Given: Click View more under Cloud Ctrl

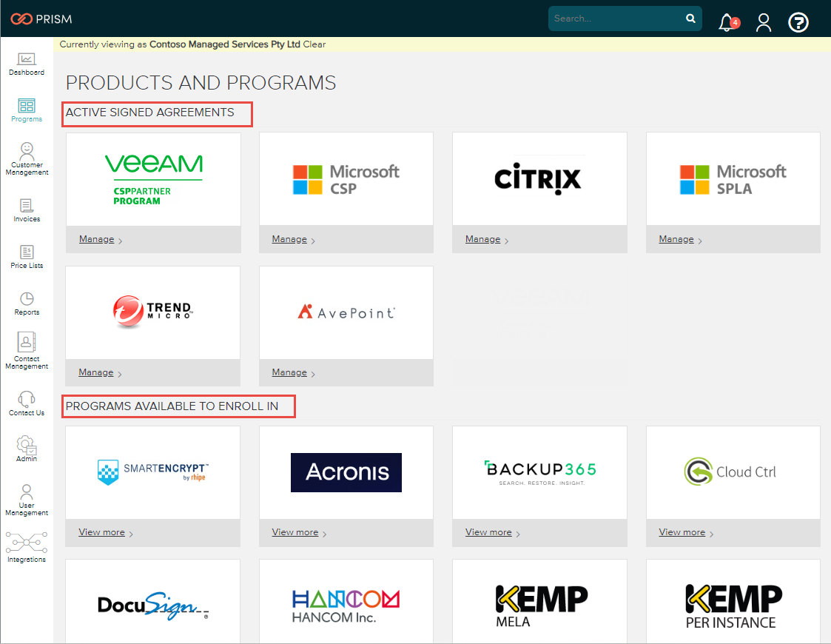Looking at the screenshot, I should [682, 532].
